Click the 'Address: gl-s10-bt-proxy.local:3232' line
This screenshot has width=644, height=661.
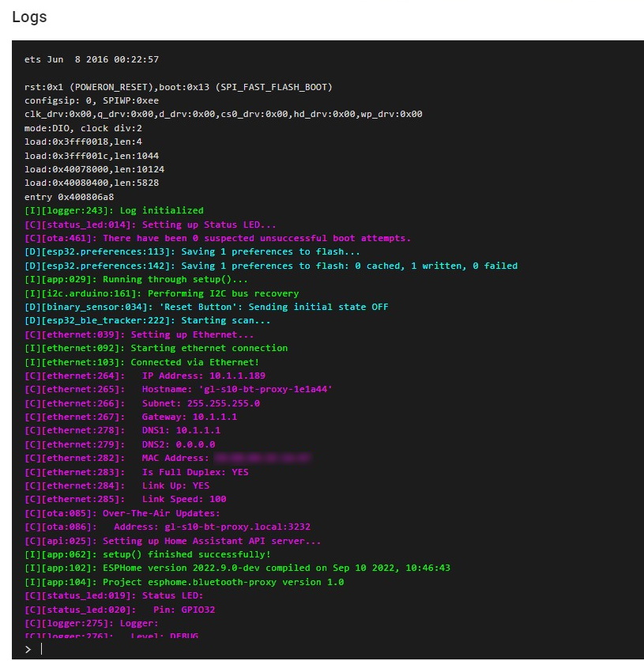tap(168, 527)
